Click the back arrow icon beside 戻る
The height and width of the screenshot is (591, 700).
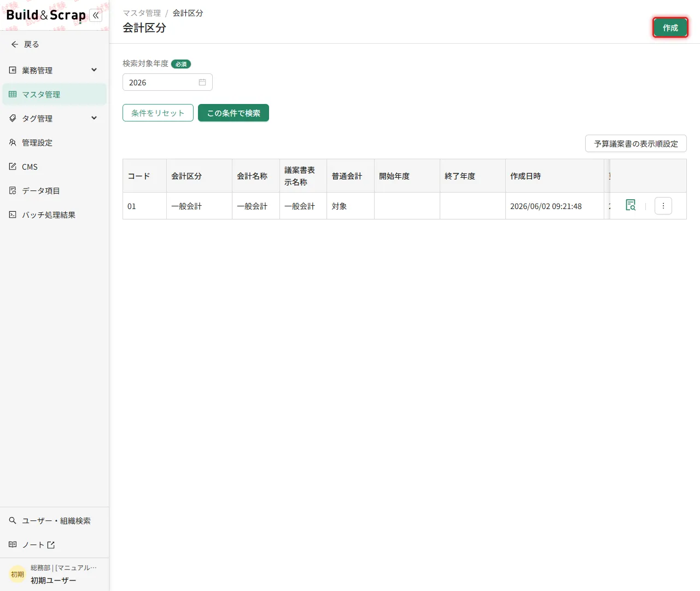(x=15, y=44)
